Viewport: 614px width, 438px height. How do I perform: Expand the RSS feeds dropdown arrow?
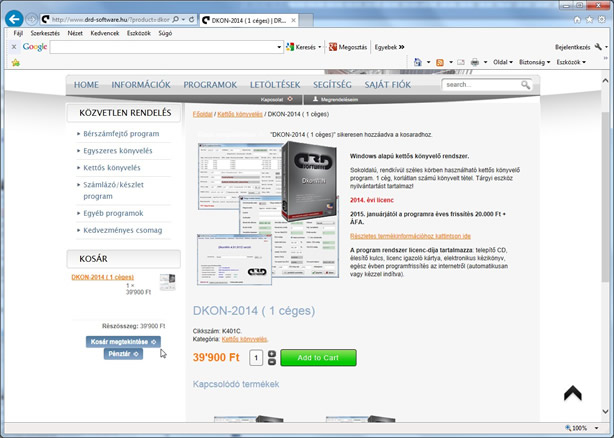(x=451, y=62)
